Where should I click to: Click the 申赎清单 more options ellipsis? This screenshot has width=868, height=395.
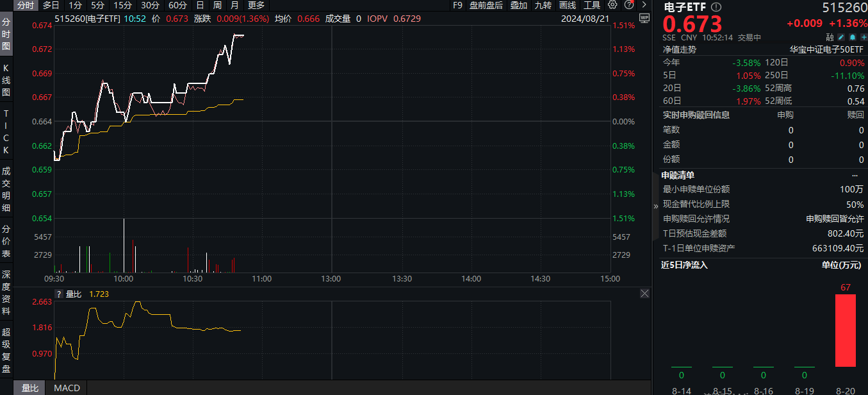tap(855, 175)
